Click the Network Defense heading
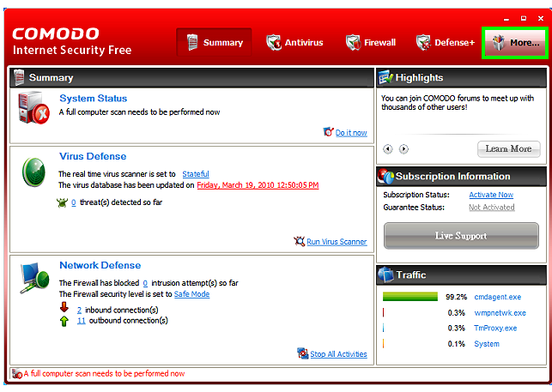Image resolution: width=552 pixels, height=392 pixels. (x=100, y=265)
